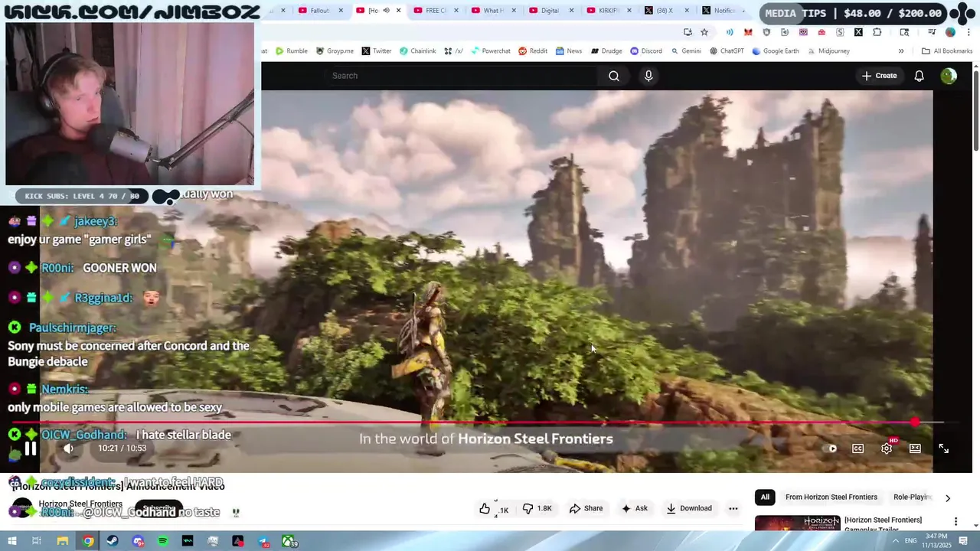Open the Gameplay Trailer recommended video thumbnail
The image size is (980, 551).
797,523
